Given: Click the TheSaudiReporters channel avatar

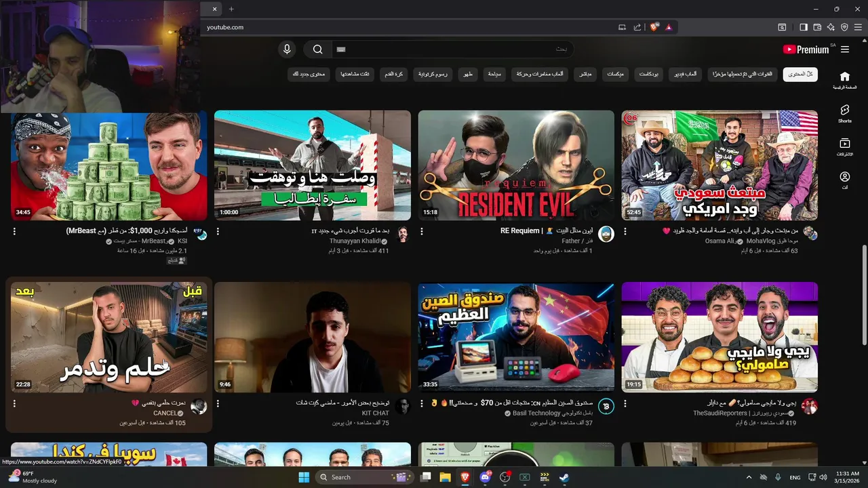Looking at the screenshot, I should (x=810, y=407).
